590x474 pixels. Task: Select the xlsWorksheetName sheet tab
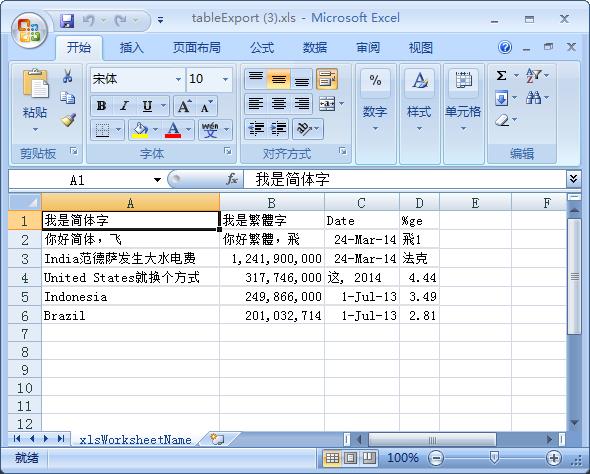coord(135,439)
